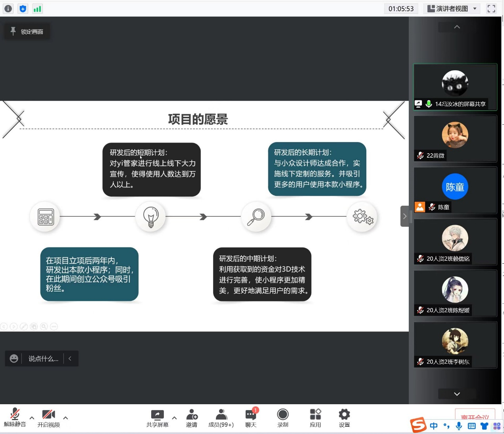This screenshot has width=504, height=434.
Task: Open the 应用 apps panel
Action: pyautogui.click(x=315, y=418)
